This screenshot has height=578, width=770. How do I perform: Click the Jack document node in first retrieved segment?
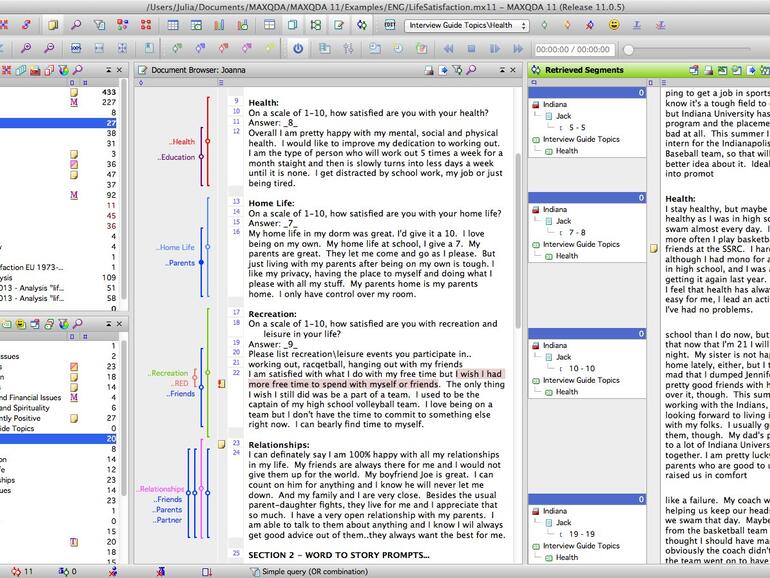(x=562, y=116)
